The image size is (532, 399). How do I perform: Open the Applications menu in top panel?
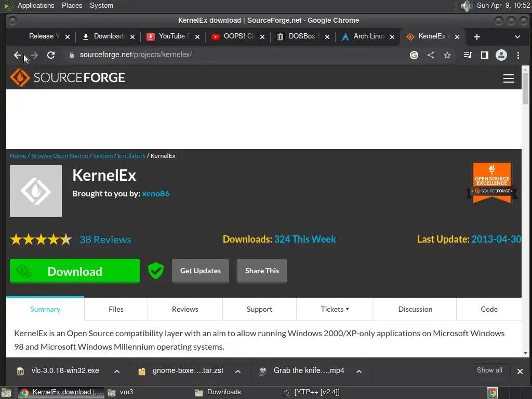pos(36,6)
